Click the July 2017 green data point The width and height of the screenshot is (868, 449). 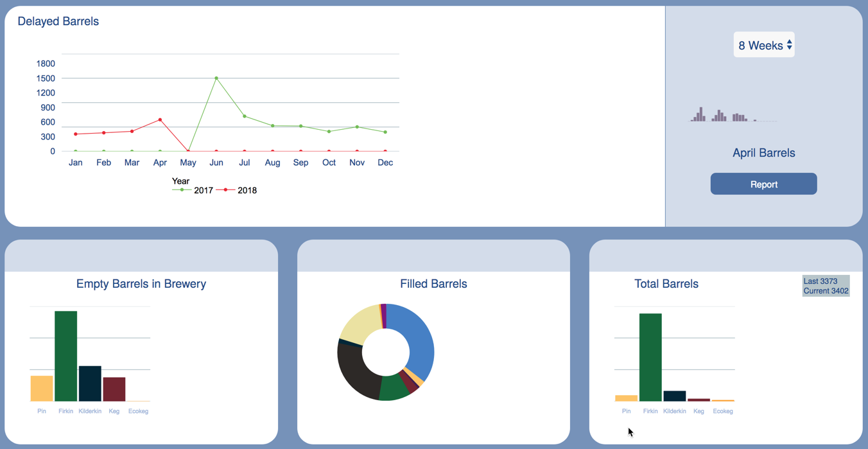pos(245,116)
